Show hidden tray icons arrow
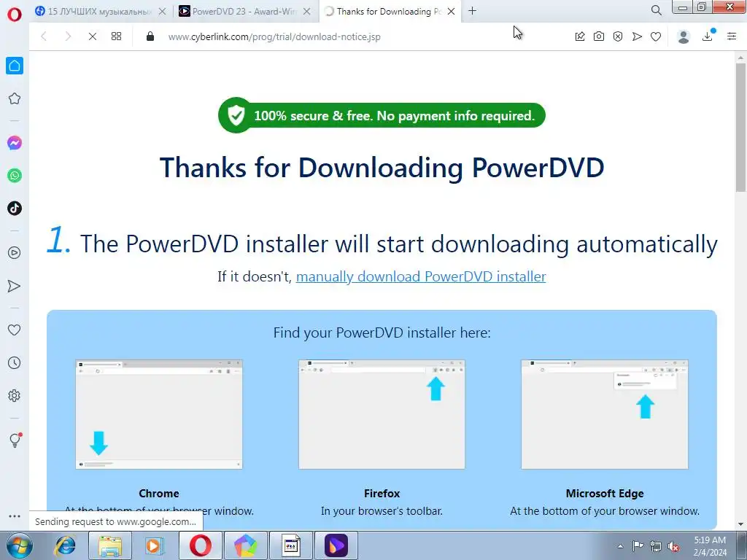Screen dimensions: 747x560 click(x=620, y=546)
